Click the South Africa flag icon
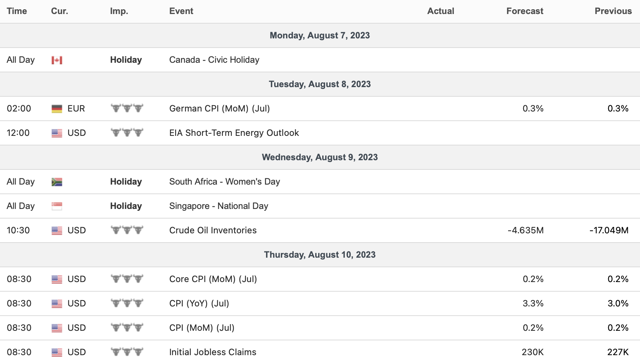The height and width of the screenshot is (364, 640). [57, 182]
